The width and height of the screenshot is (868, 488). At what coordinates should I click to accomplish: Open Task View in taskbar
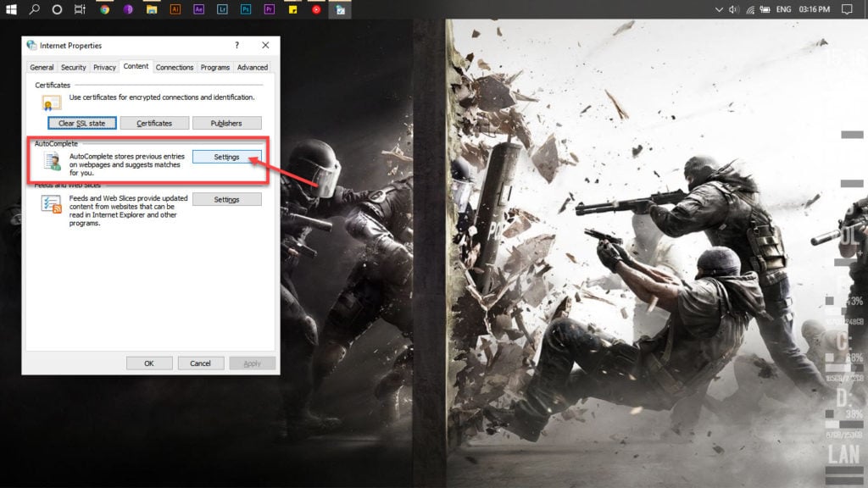pyautogui.click(x=81, y=9)
